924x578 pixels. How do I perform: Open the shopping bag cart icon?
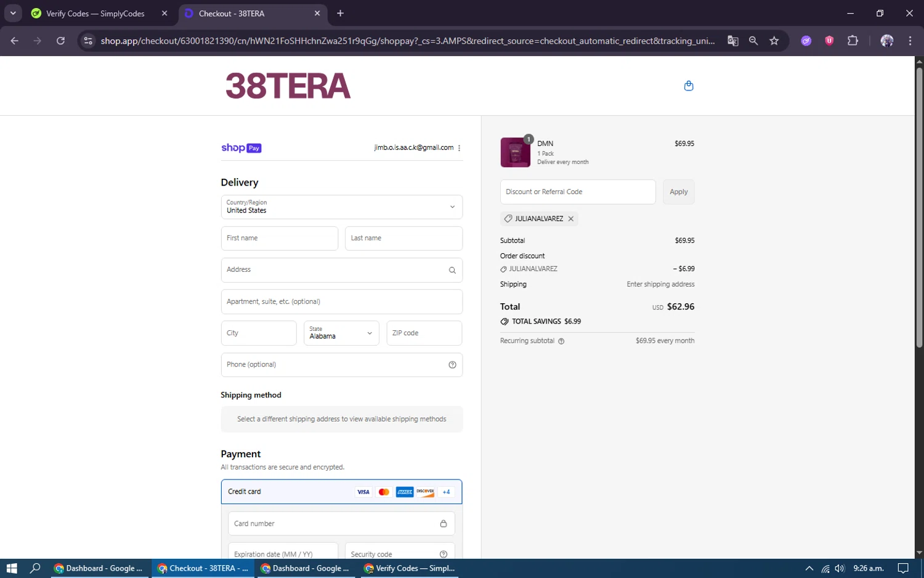point(689,86)
